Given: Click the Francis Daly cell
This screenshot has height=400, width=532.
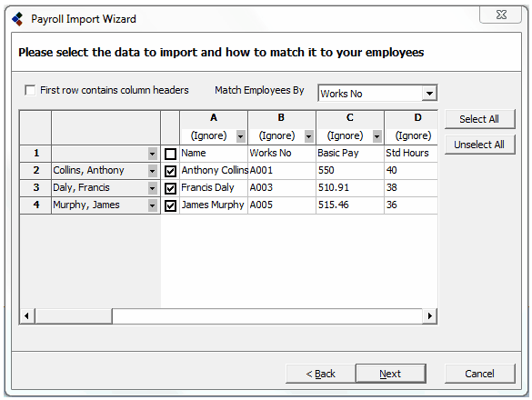Looking at the screenshot, I should click(214, 188).
